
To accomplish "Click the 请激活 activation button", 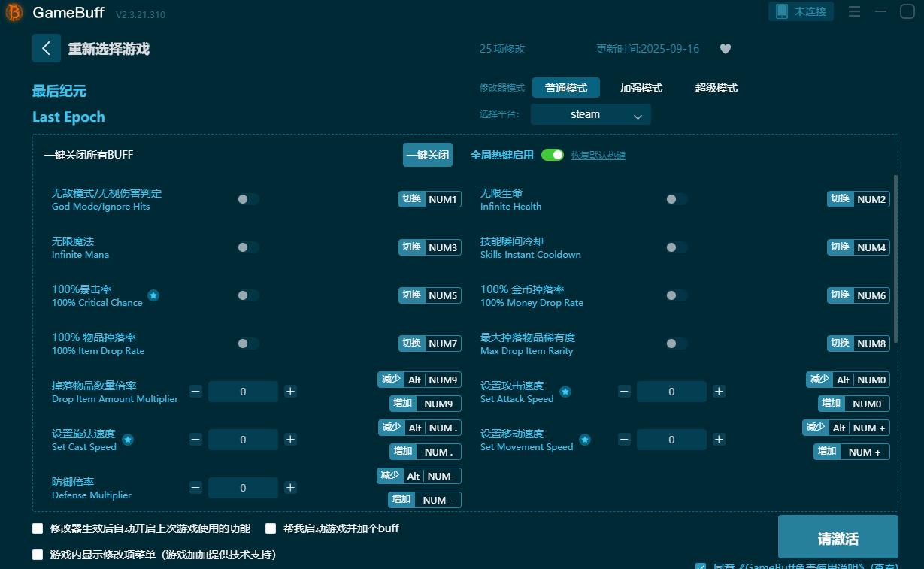I will [x=838, y=536].
